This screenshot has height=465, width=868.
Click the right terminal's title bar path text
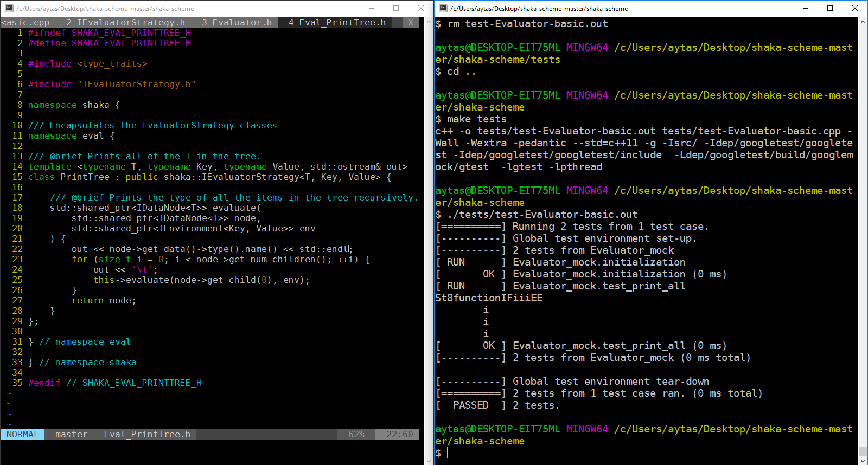tap(539, 9)
